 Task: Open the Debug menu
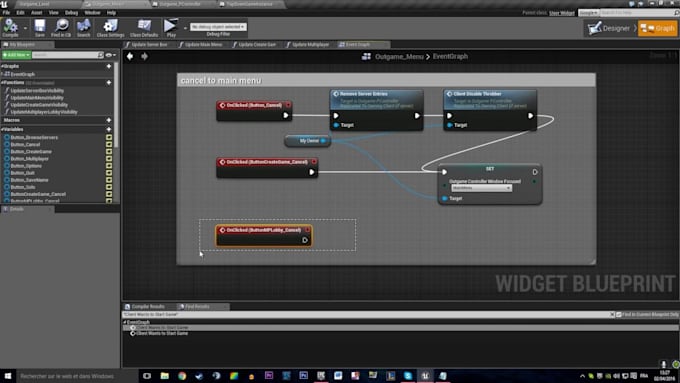(x=72, y=13)
